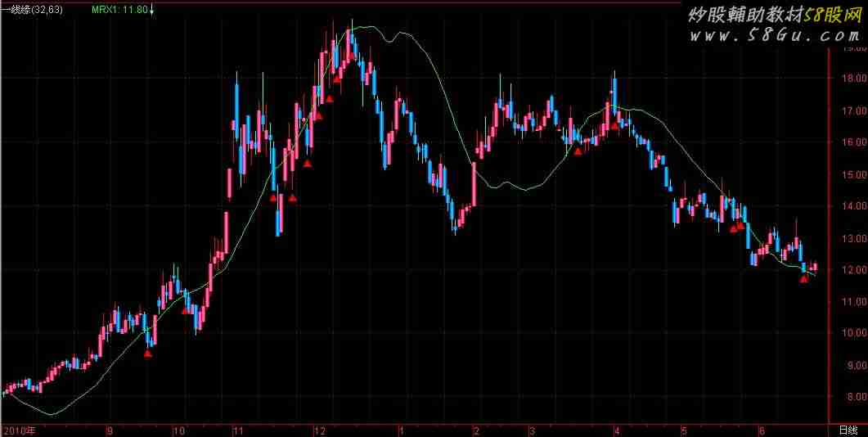This screenshot has height=437, width=868.
Task: Click the last red triangle signal near 11.80
Action: pos(804,278)
